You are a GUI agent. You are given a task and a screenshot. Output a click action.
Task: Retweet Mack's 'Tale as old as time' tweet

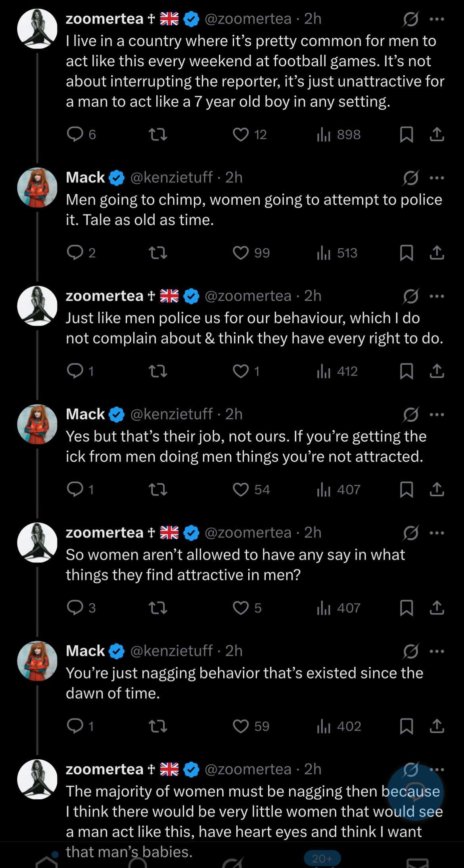point(157,253)
